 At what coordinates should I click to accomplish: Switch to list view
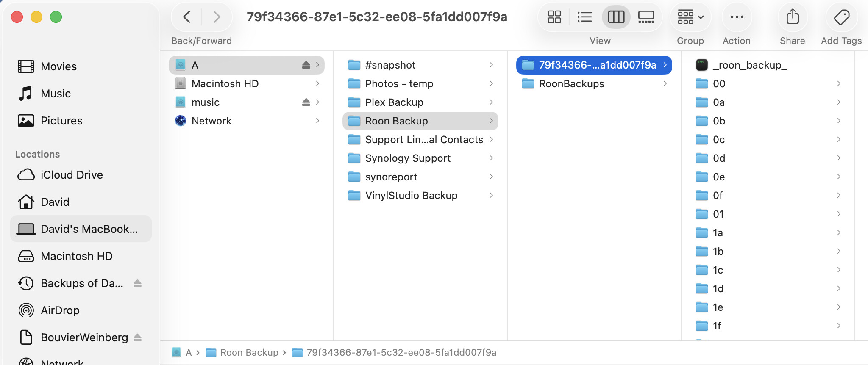584,17
